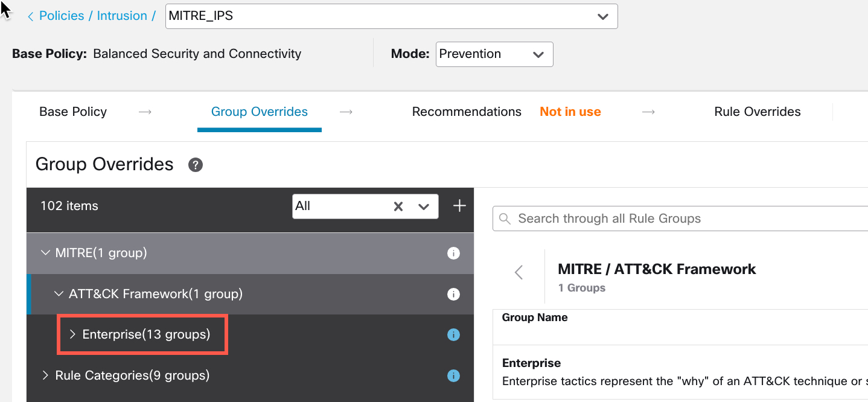Click the Policies breadcrumb link
868x402 pixels.
(62, 16)
